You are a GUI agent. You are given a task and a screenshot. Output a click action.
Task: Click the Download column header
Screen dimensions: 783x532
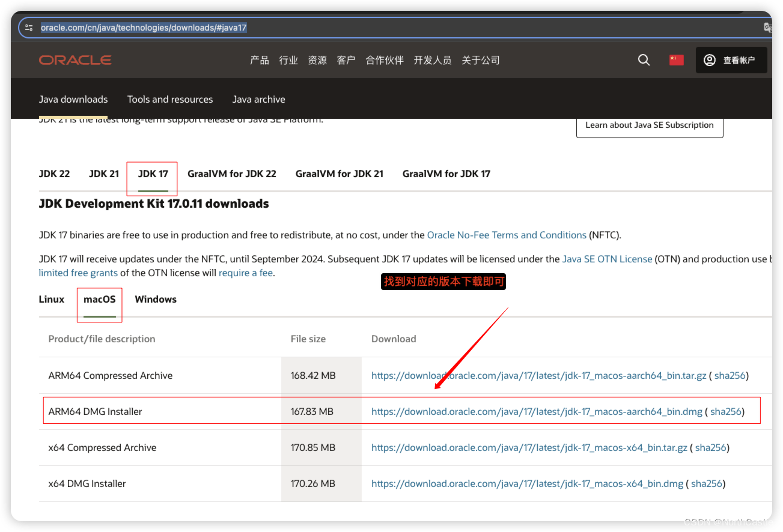coord(394,339)
